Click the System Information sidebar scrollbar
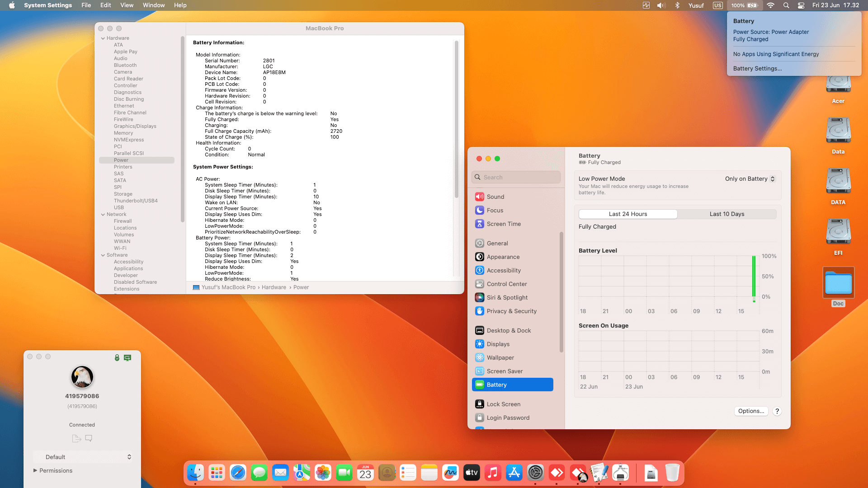 (x=183, y=130)
